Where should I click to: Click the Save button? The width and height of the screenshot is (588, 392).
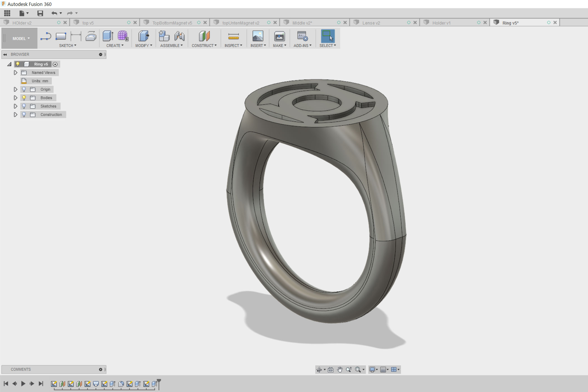point(40,13)
